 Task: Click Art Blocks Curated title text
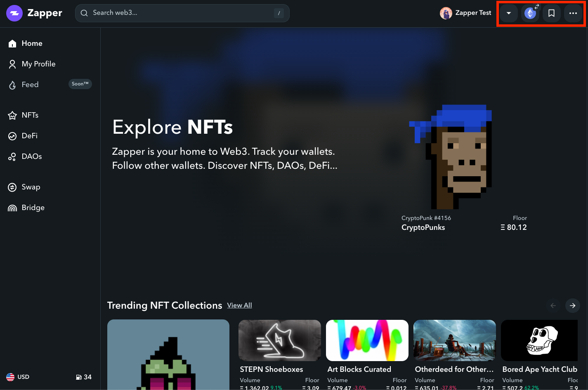(359, 369)
